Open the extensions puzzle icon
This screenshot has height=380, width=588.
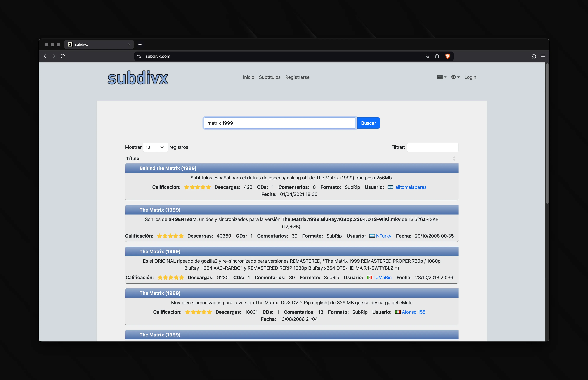pos(534,56)
